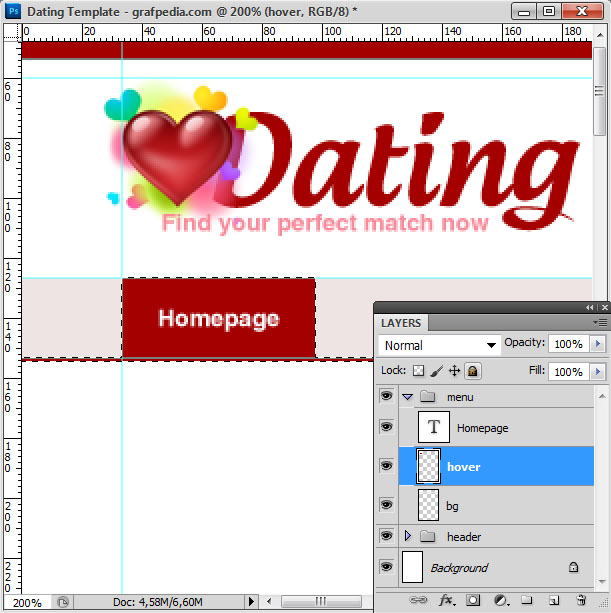The height and width of the screenshot is (613, 611).
Task: Switch to the LAYERS tab
Action: [x=401, y=323]
